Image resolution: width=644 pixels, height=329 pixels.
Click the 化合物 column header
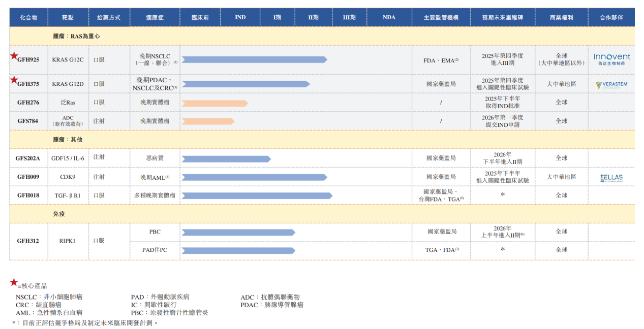[x=28, y=17]
